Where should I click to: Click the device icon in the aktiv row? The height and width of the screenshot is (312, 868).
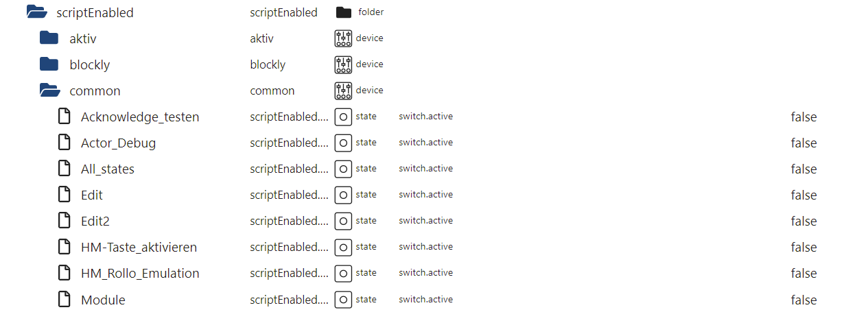(343, 38)
